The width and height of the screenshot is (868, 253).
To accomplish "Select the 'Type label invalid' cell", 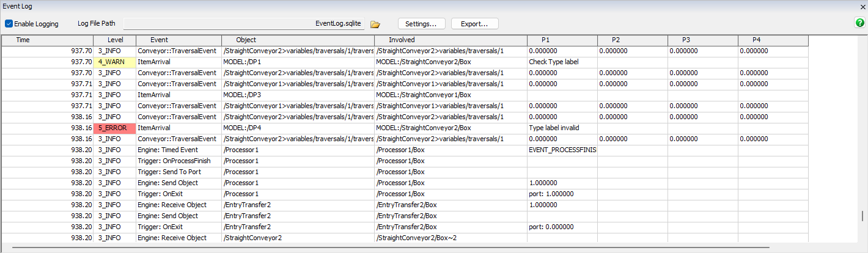I will tap(561, 128).
